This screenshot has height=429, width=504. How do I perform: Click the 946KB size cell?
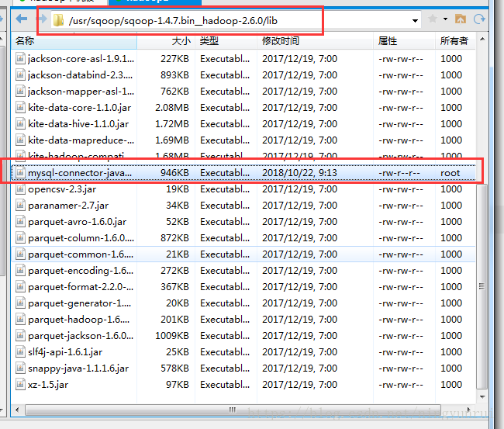[x=174, y=173]
